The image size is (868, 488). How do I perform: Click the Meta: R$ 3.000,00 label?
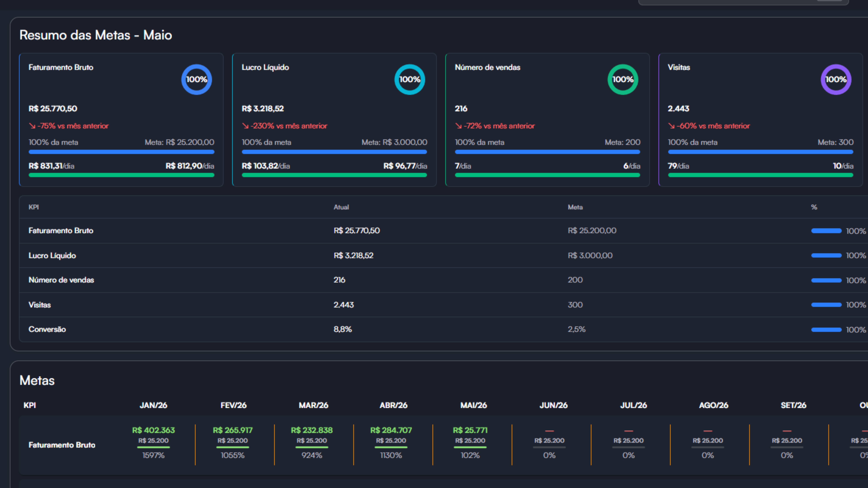click(x=394, y=142)
